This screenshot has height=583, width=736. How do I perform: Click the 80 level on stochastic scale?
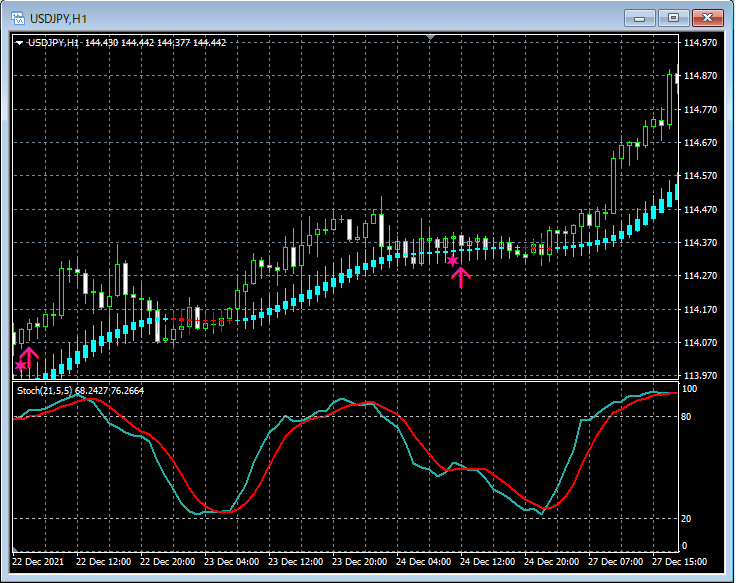click(687, 416)
